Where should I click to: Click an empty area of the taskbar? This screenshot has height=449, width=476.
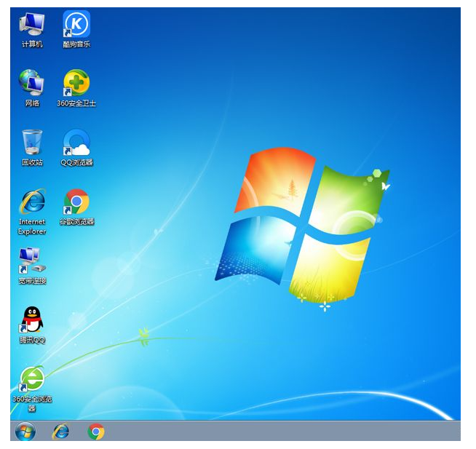pyautogui.click(x=291, y=432)
